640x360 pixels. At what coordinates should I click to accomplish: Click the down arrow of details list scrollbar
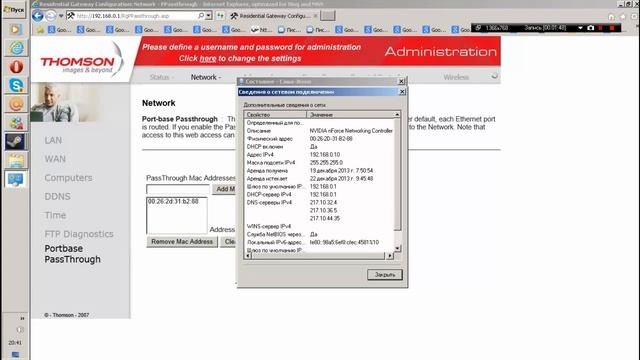point(397,248)
